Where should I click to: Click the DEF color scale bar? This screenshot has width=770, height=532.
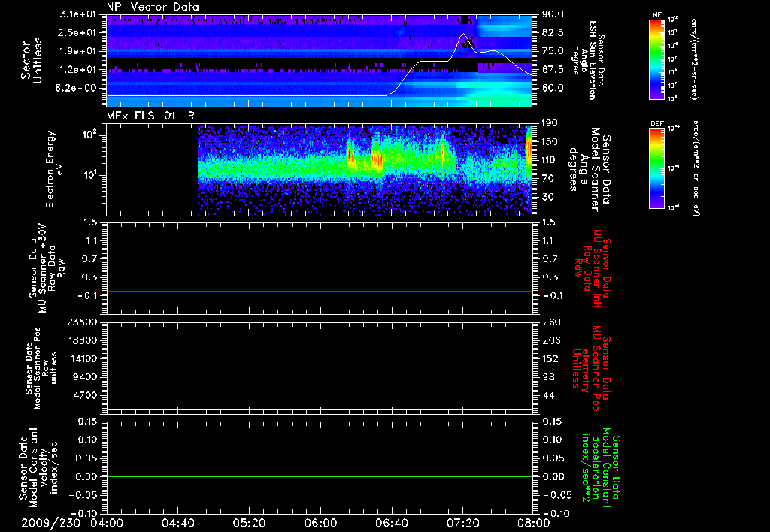click(x=656, y=168)
